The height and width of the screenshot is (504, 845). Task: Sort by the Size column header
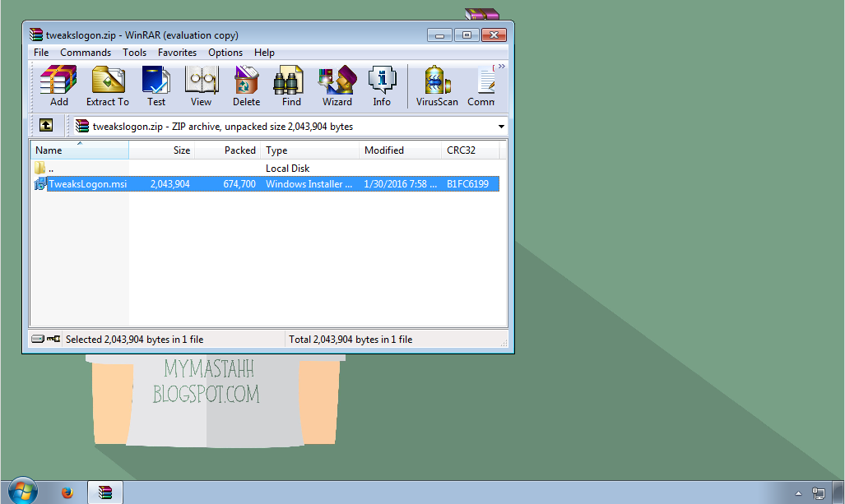click(x=161, y=150)
